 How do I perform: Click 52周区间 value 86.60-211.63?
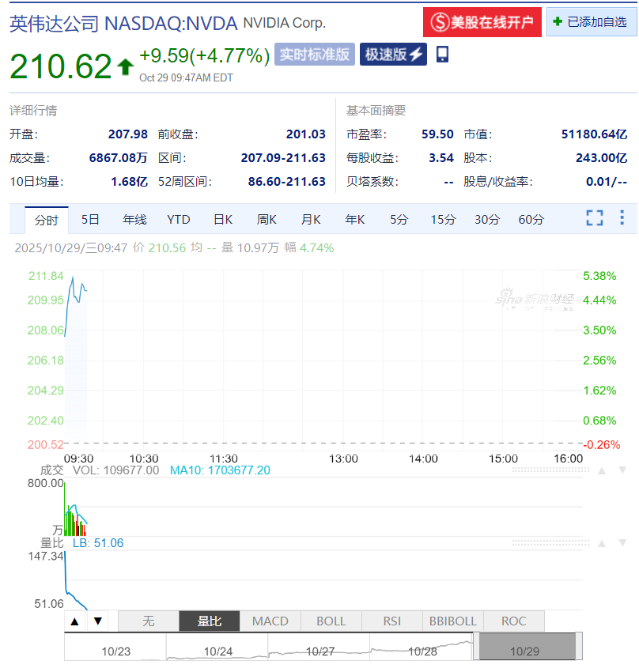pyautogui.click(x=287, y=181)
